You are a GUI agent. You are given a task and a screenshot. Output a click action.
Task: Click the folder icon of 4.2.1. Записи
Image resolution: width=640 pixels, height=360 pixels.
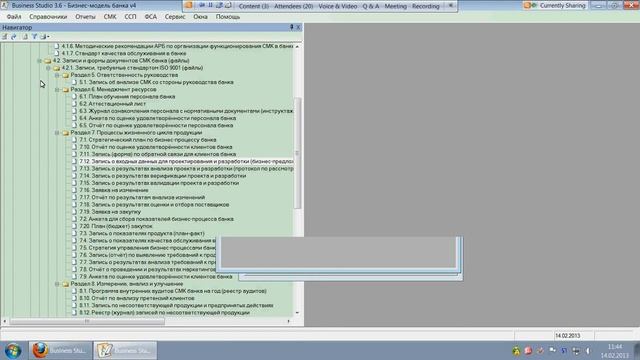click(57, 68)
